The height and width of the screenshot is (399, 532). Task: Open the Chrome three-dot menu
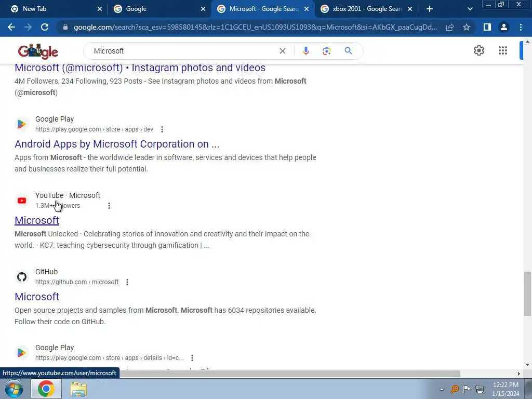521,27
